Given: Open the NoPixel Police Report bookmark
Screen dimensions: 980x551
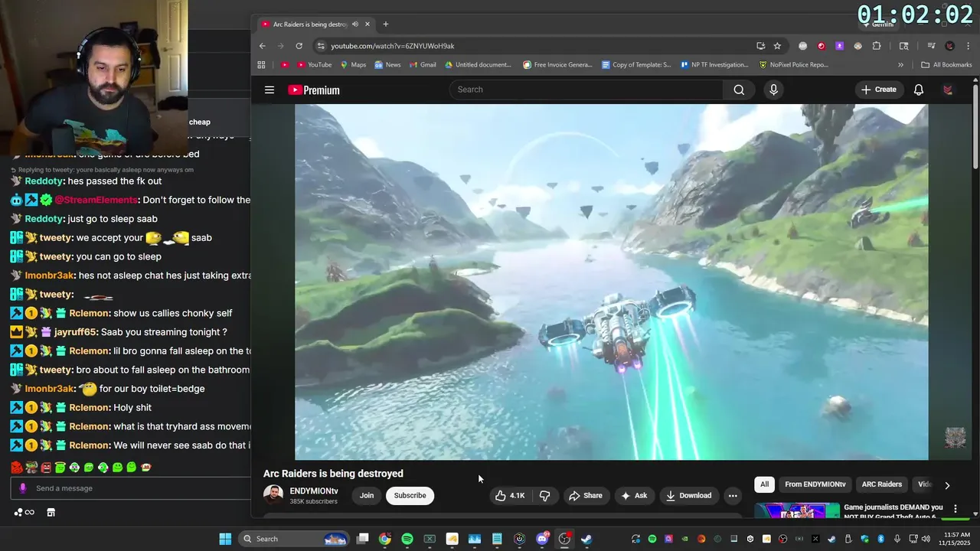Looking at the screenshot, I should (793, 65).
